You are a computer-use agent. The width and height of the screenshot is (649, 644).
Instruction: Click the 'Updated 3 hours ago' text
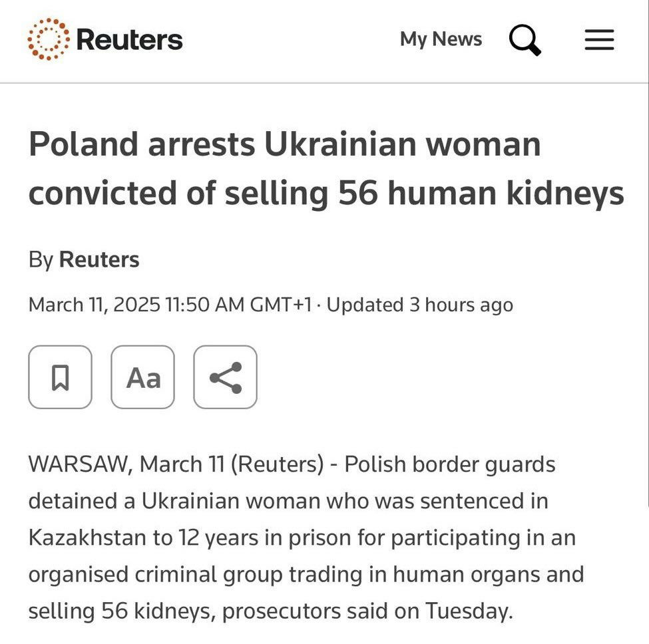pos(420,305)
